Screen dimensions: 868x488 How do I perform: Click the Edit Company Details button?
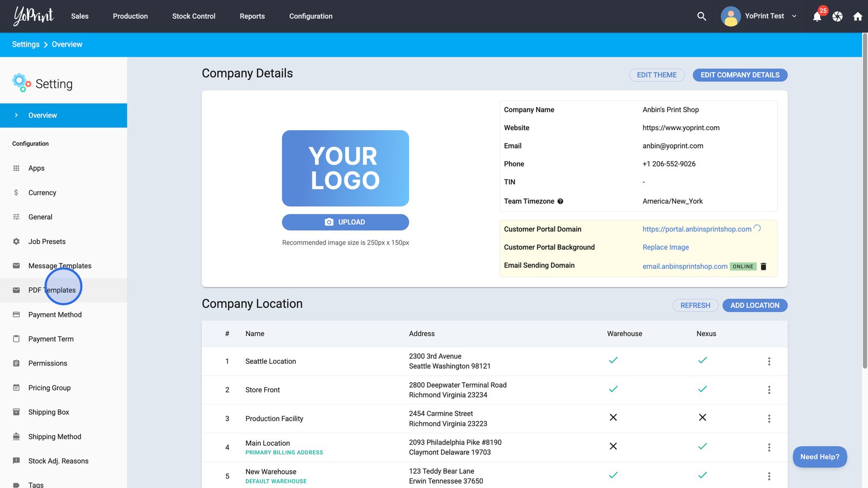739,75
